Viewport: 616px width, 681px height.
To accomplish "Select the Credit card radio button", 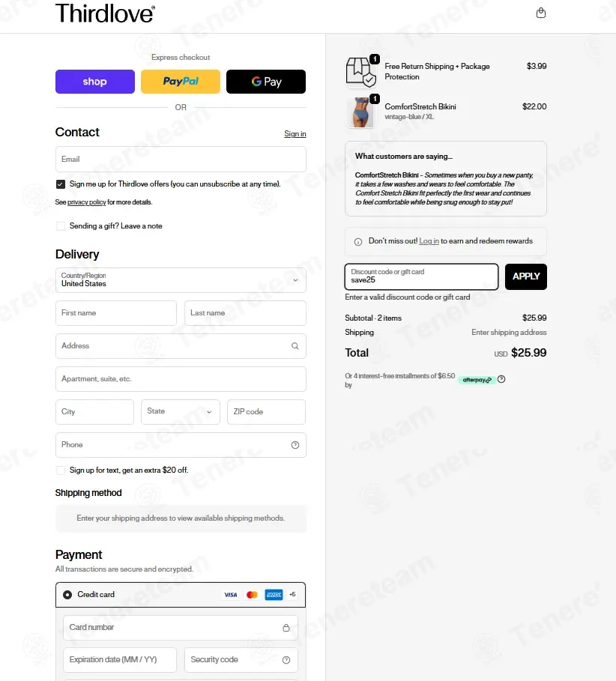I will click(x=67, y=595).
